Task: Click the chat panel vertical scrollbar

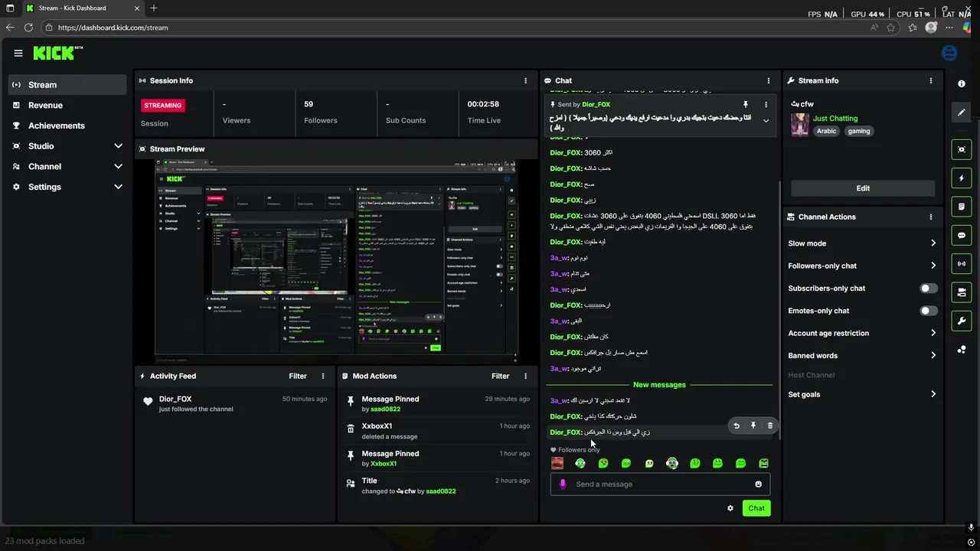Action: coord(779,310)
